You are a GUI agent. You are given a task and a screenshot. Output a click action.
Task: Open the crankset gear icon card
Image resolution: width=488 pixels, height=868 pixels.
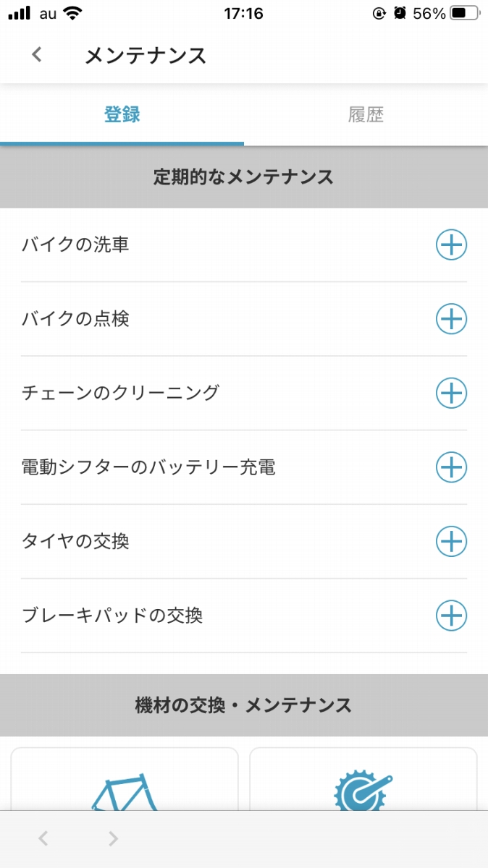(x=363, y=779)
